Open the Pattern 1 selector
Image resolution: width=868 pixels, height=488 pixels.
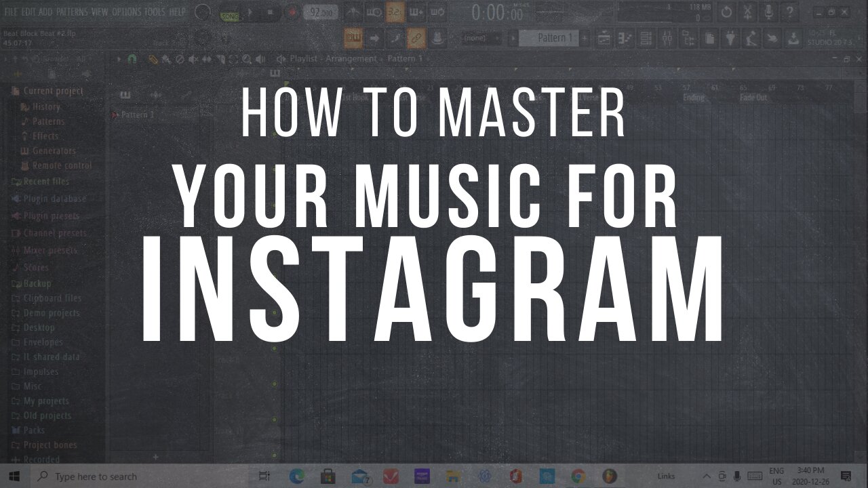pos(549,38)
